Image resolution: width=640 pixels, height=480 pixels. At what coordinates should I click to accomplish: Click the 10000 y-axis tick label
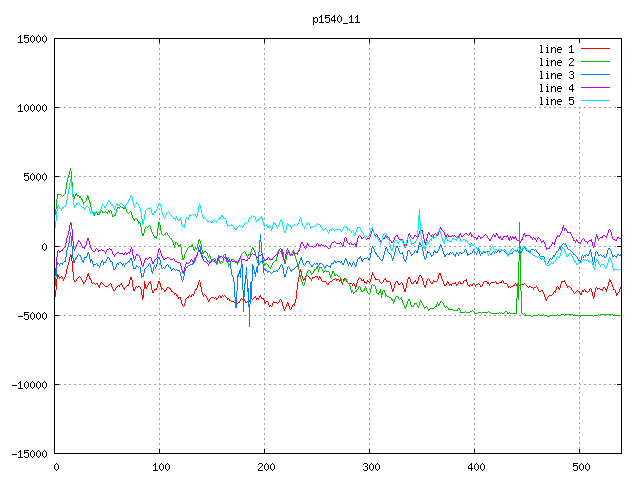coord(32,108)
